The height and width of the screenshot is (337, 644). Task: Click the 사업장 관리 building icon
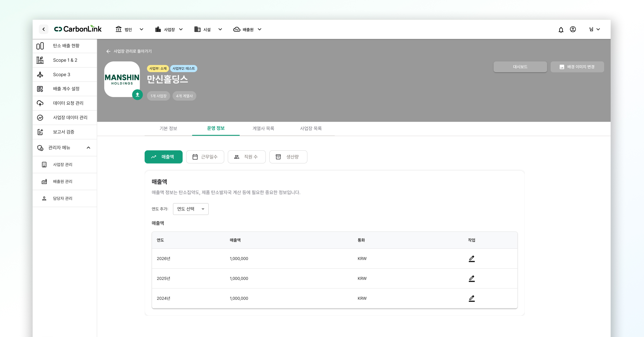pyautogui.click(x=44, y=164)
